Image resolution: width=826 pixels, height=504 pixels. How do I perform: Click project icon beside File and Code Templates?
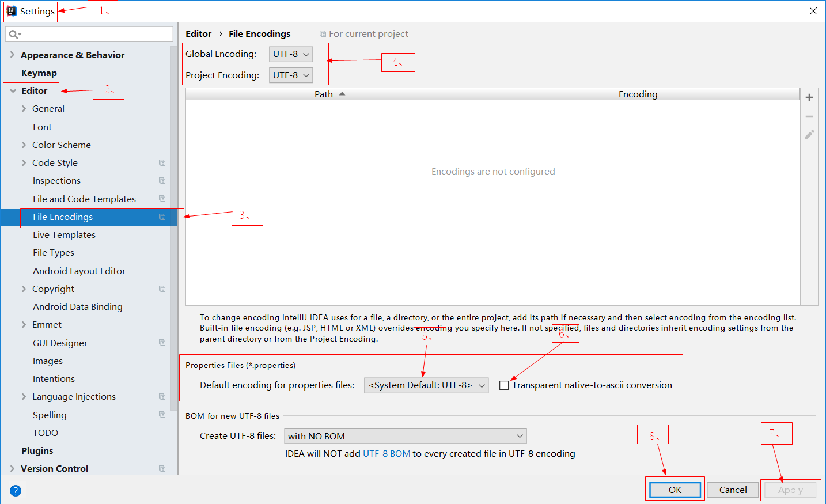[x=162, y=199]
